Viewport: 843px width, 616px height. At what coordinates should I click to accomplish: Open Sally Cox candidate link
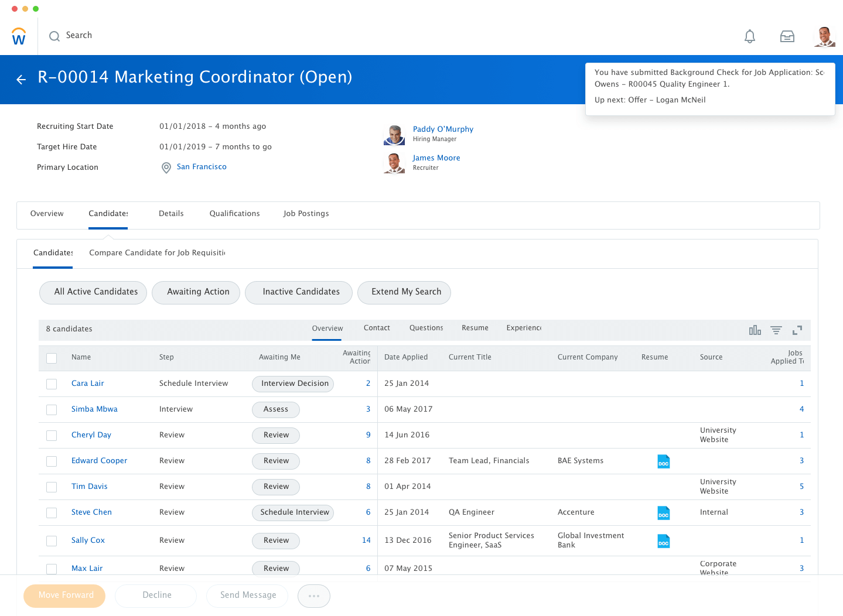click(88, 540)
